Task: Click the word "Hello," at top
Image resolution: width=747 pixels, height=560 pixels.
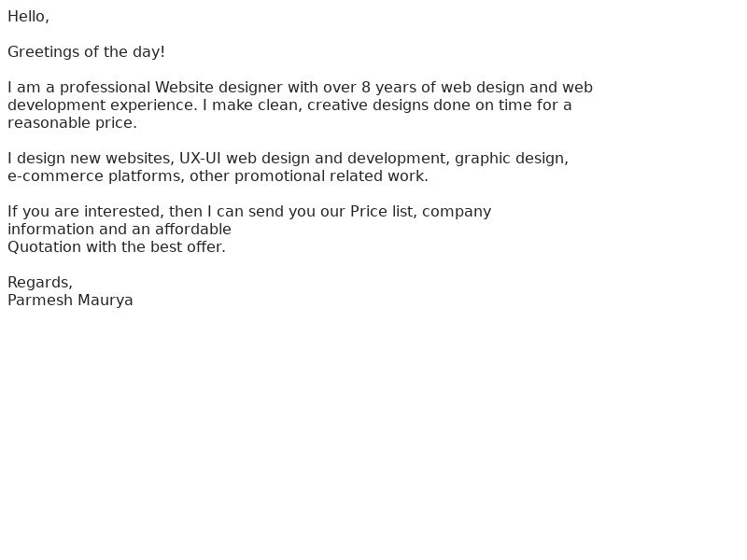Action: click(x=28, y=17)
